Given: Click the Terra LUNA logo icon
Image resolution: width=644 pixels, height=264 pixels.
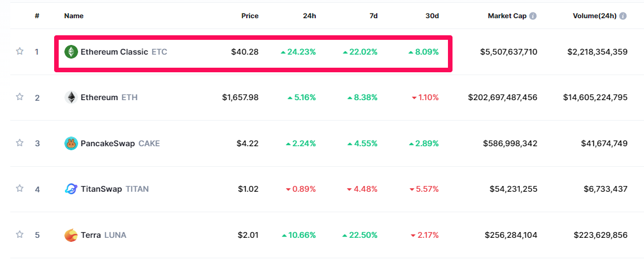Looking at the screenshot, I should (x=71, y=234).
